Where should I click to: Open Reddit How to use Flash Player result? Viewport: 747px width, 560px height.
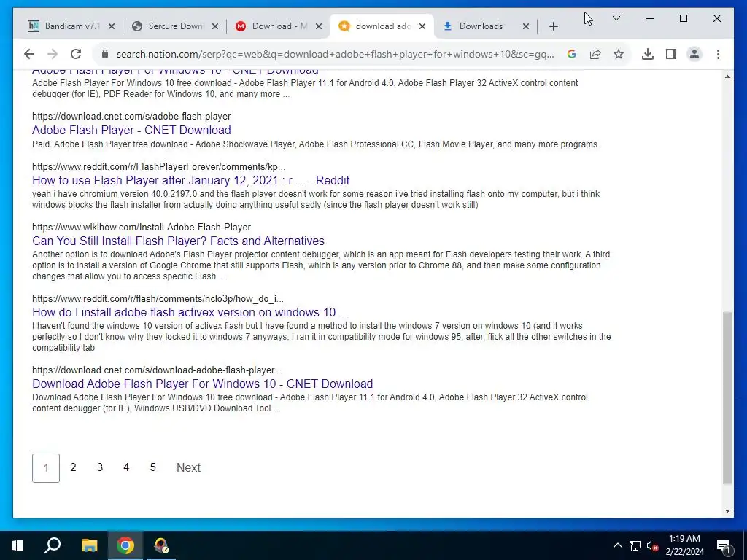pyautogui.click(x=190, y=181)
